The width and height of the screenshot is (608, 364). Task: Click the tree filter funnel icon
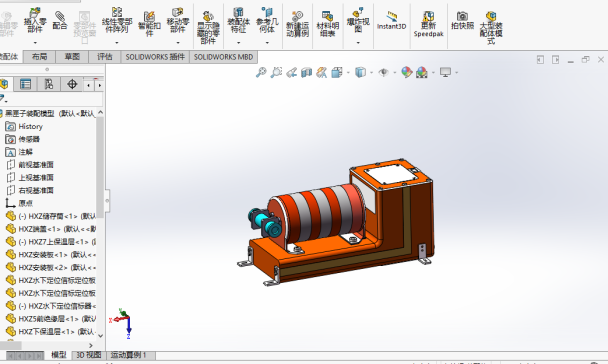pos(3,98)
